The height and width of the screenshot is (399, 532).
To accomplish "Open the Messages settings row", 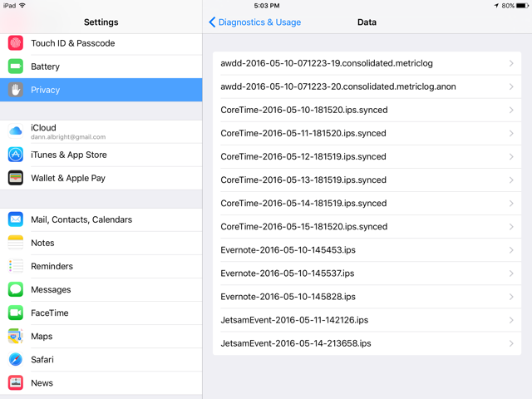I will [x=101, y=289].
